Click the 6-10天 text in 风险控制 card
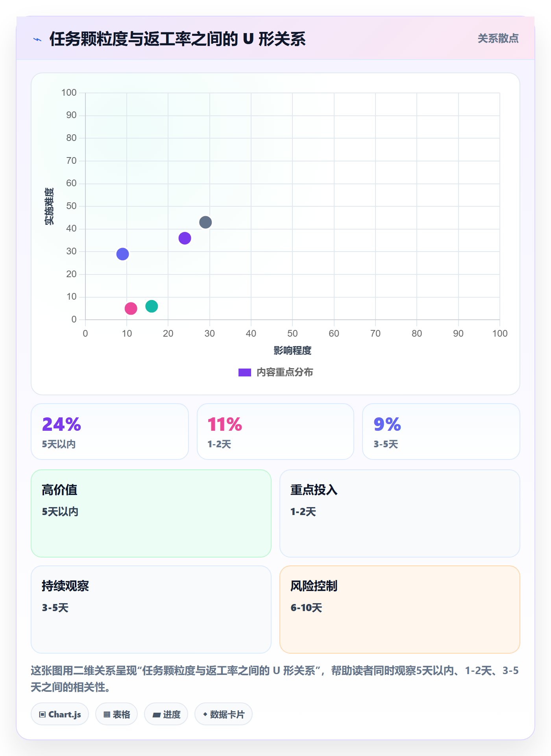 click(x=306, y=608)
